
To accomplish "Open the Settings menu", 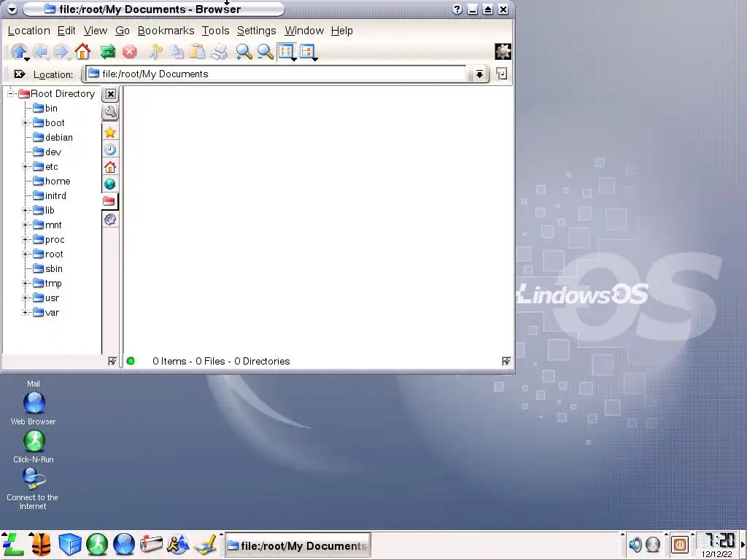I will 256,31.
